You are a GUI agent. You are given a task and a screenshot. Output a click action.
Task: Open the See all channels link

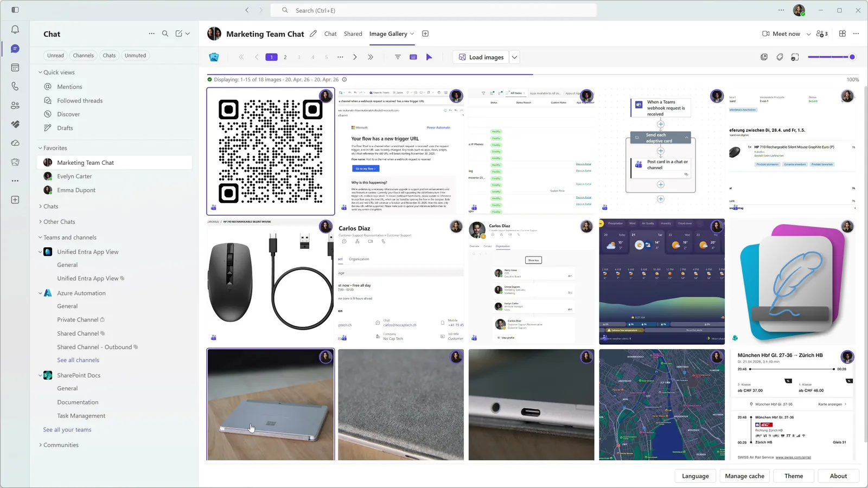coord(78,360)
